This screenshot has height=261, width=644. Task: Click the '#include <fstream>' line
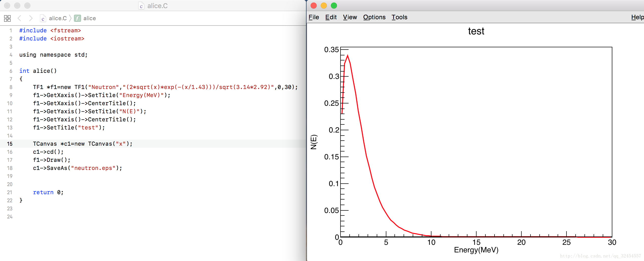click(x=50, y=30)
